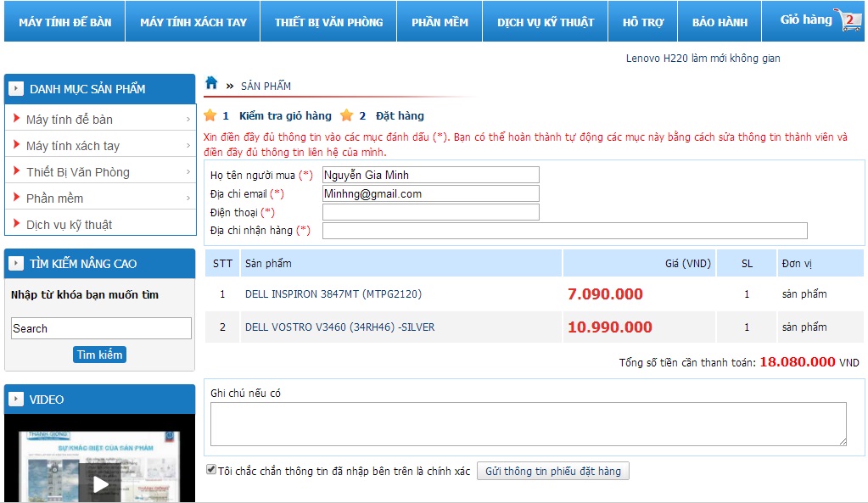The image size is (868, 503).
Task: Open Máy tính xách tay sidebar category
Action: tap(72, 146)
